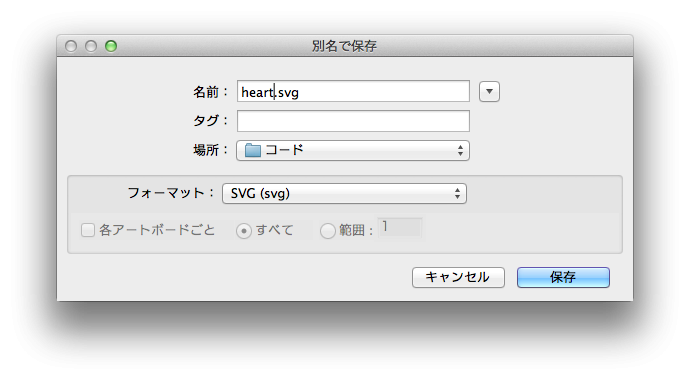Enable the 各アートボードごと checkbox

tap(88, 230)
